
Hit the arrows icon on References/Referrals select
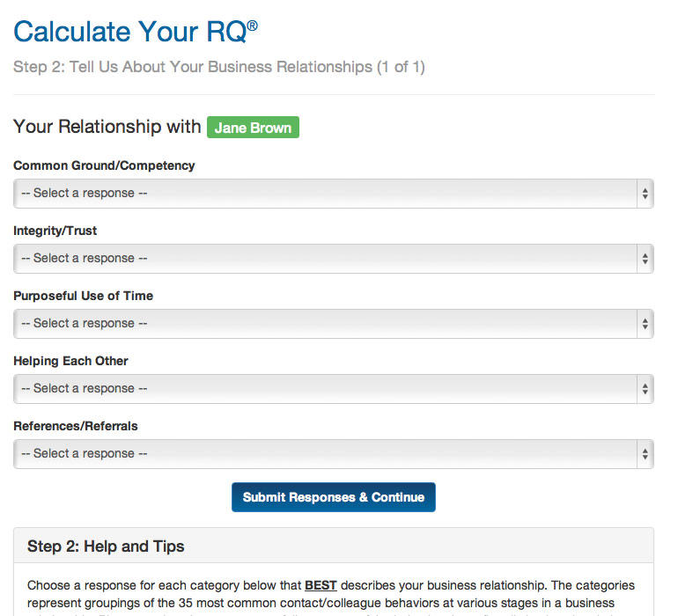(x=645, y=454)
